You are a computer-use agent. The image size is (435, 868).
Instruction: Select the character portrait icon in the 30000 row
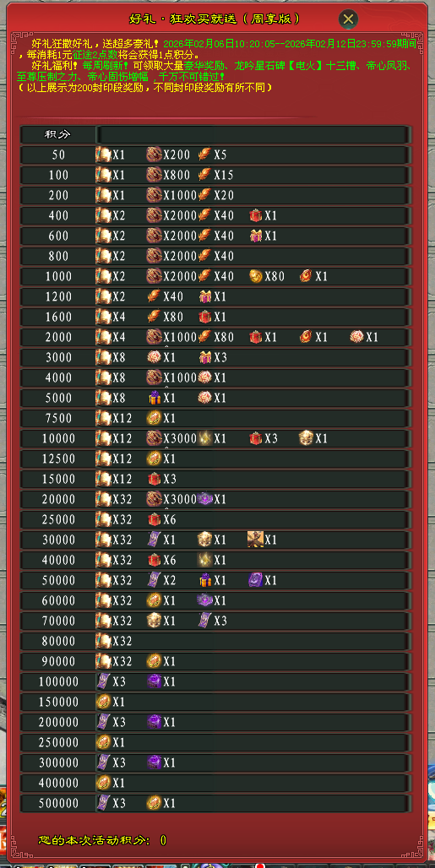point(256,540)
